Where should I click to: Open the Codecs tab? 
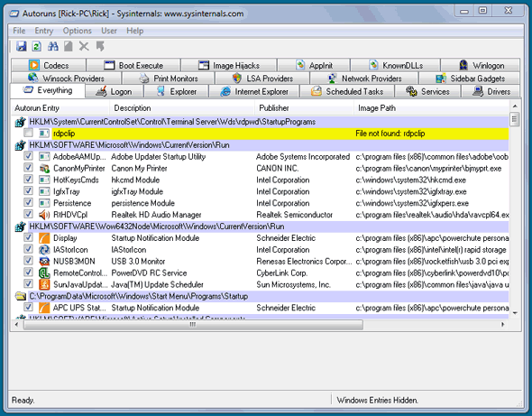[x=49, y=65]
